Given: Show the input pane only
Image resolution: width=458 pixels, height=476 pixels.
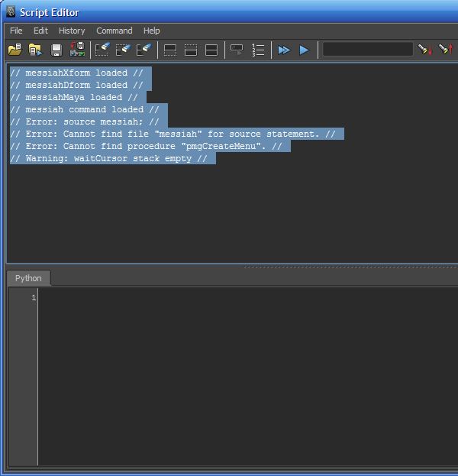Looking at the screenshot, I should [191, 50].
